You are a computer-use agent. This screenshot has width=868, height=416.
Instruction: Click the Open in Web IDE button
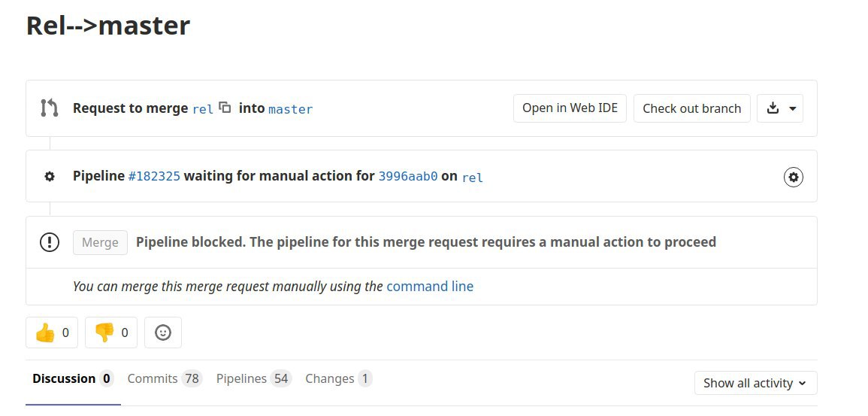570,108
